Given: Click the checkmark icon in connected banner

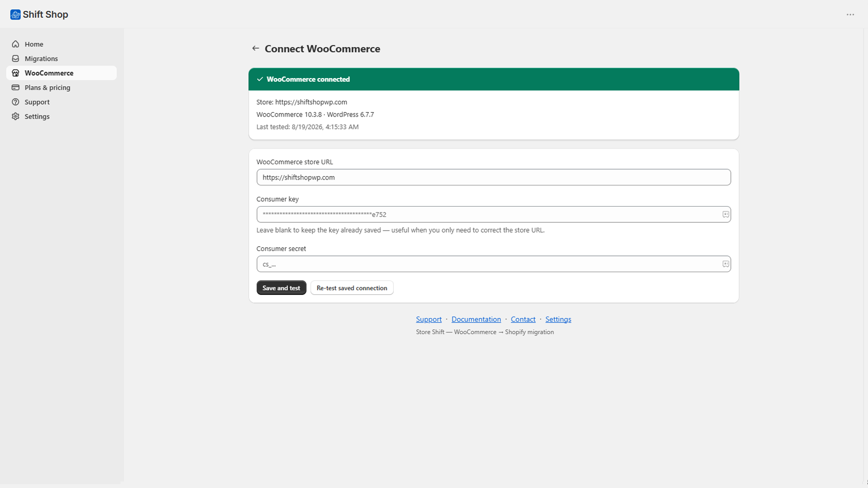Looking at the screenshot, I should [x=260, y=79].
